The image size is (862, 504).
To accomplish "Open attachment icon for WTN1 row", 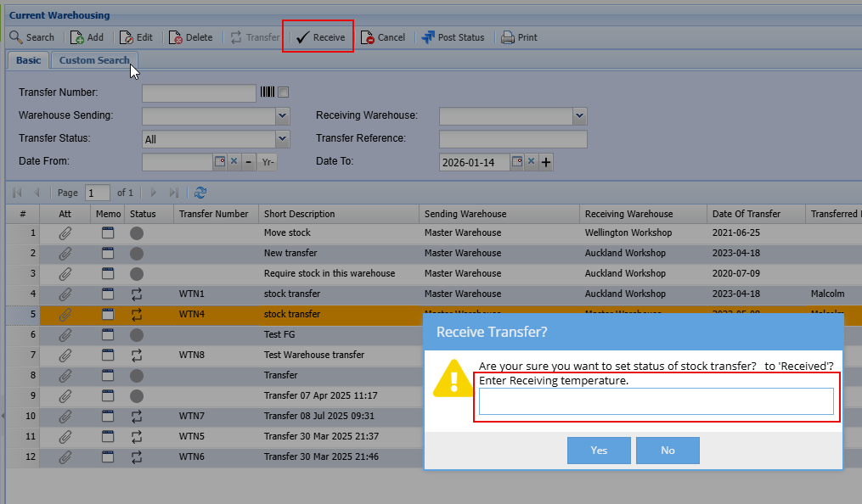I will 65,294.
